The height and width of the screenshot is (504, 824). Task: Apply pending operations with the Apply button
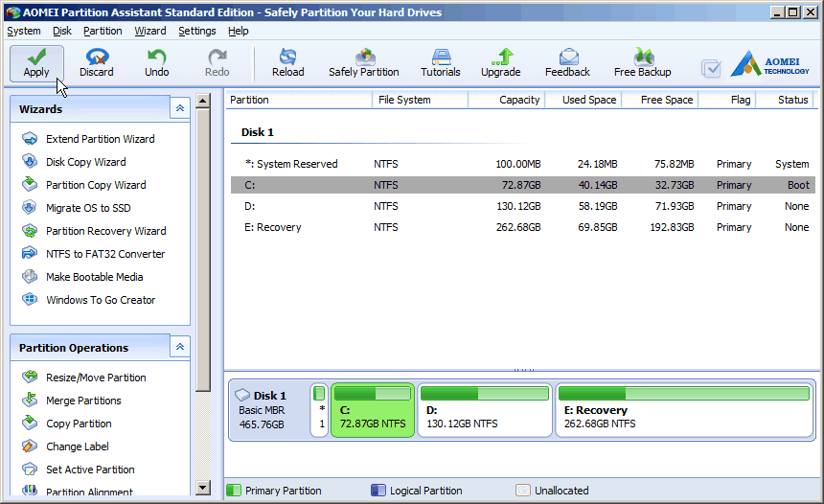[x=36, y=63]
